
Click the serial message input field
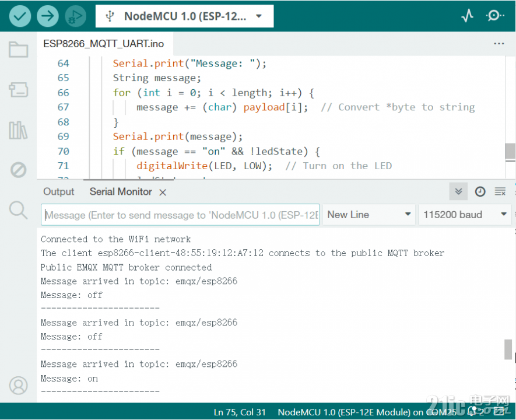pos(180,215)
